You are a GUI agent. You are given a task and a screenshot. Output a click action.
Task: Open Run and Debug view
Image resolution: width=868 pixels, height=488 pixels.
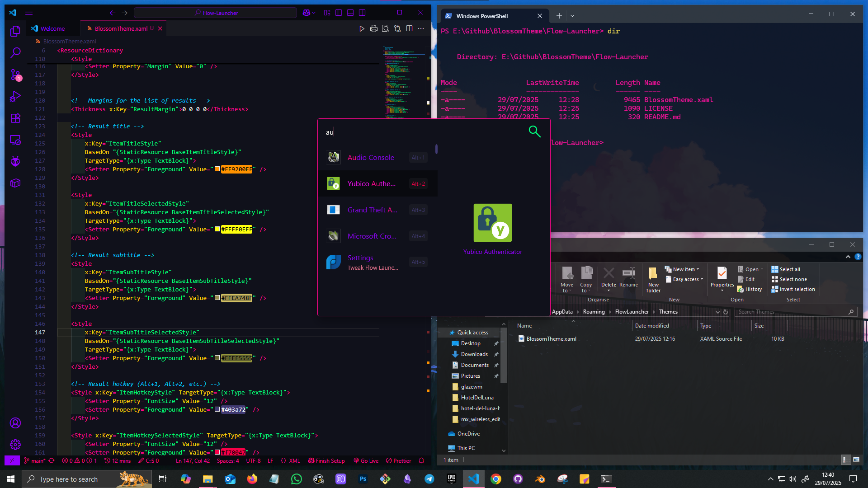click(x=15, y=96)
